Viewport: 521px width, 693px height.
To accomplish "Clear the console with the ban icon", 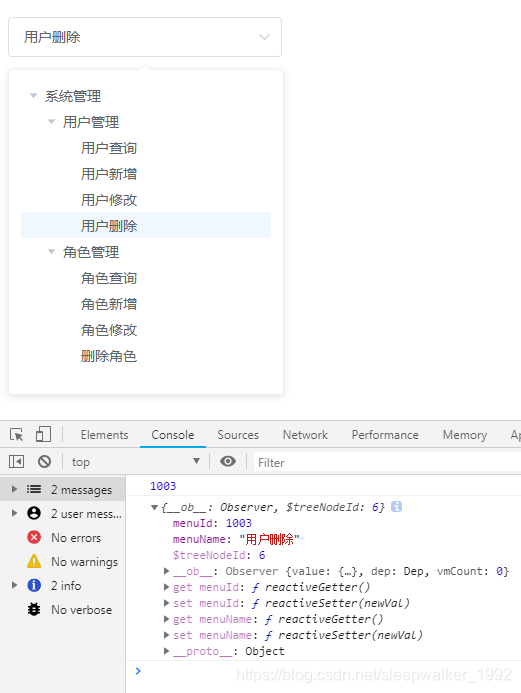I will 44,462.
